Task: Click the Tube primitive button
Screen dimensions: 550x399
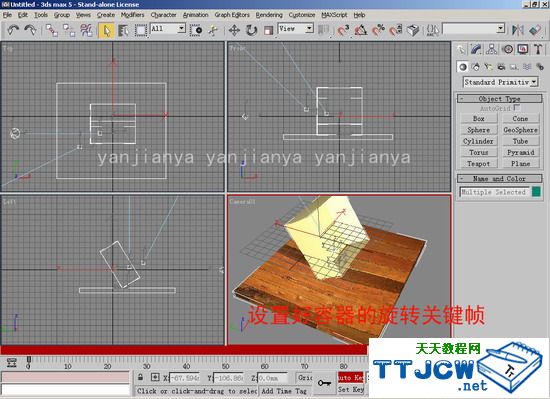Action: (x=520, y=141)
